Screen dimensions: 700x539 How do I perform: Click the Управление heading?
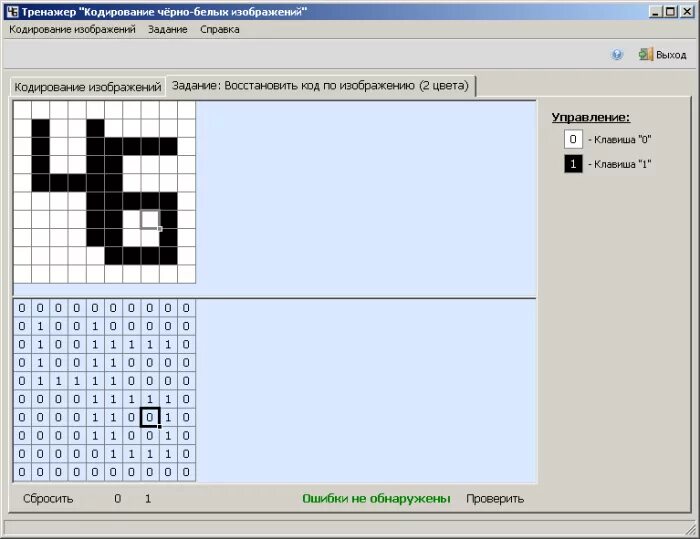tap(591, 117)
